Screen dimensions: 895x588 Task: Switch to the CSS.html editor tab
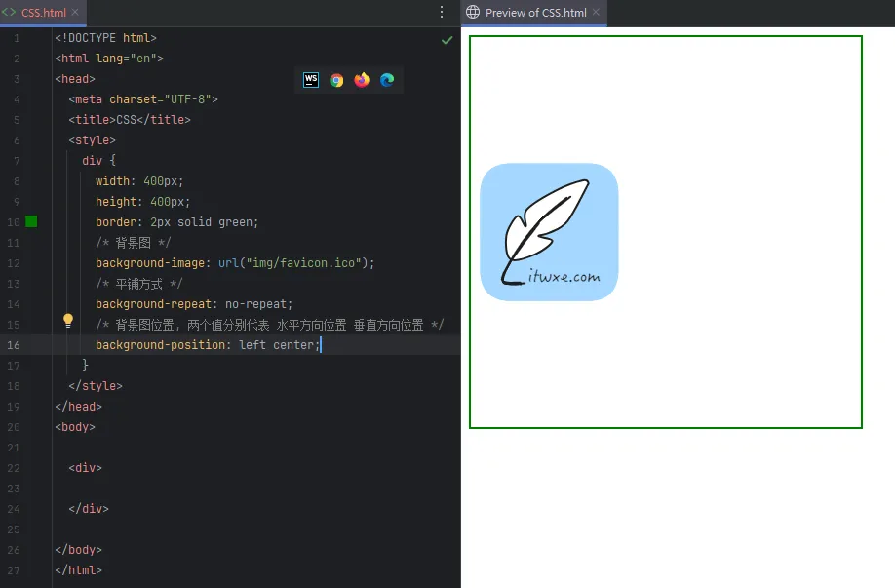pos(43,13)
